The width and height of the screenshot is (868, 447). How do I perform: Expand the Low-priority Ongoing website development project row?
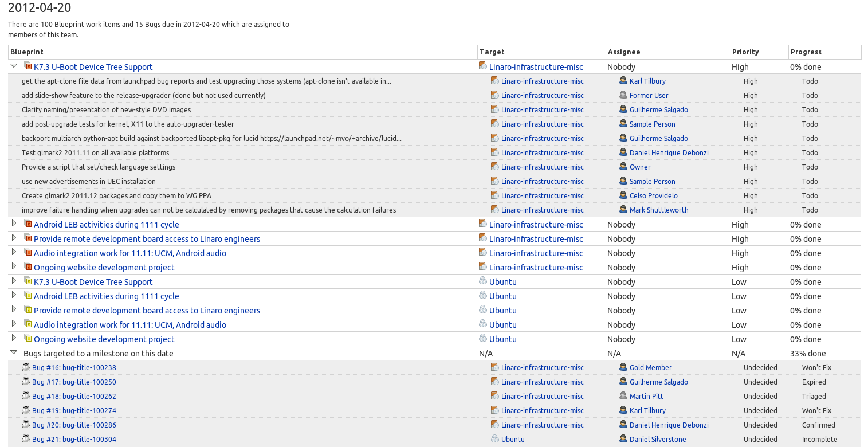14,338
